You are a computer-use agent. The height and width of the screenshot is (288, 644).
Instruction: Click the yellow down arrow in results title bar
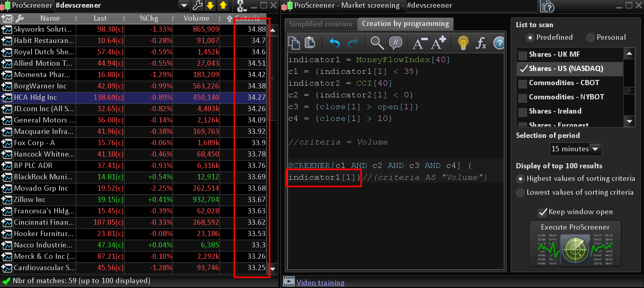[x=210, y=5]
